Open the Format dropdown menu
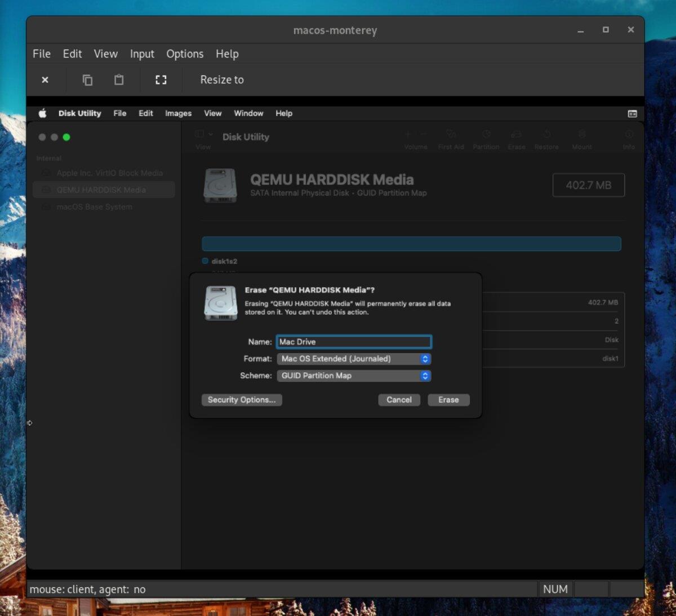Image resolution: width=676 pixels, height=616 pixels. coord(354,359)
